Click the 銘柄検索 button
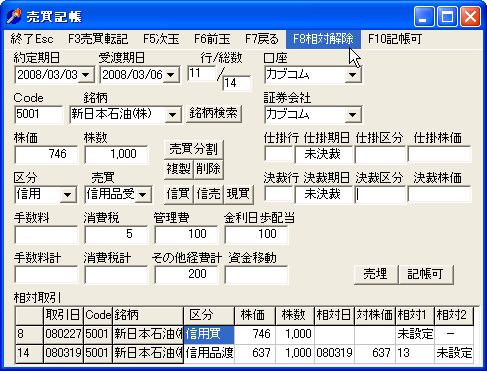This screenshot has height=371, width=487. 214,114
